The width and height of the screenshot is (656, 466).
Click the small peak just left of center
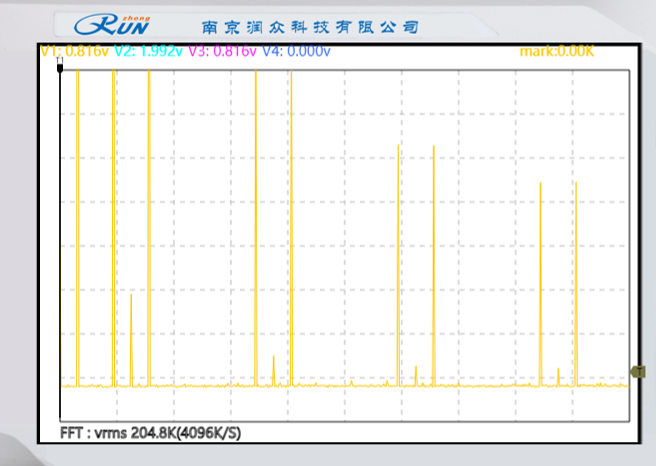(x=273, y=370)
